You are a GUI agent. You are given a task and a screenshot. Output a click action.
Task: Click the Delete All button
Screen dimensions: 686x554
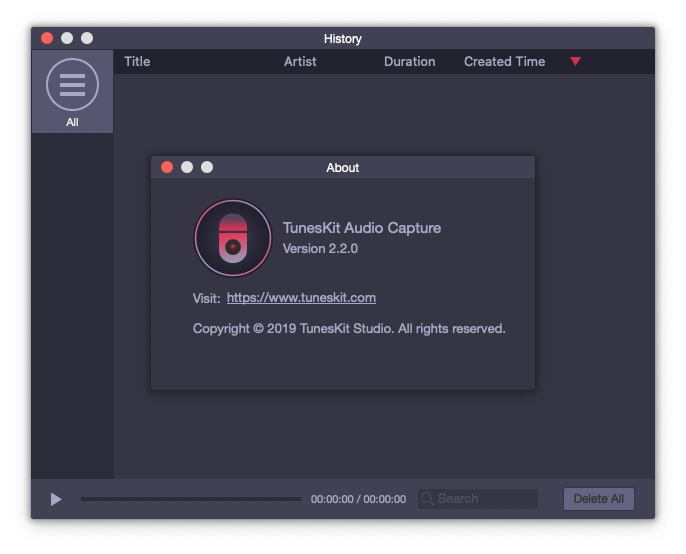point(598,499)
